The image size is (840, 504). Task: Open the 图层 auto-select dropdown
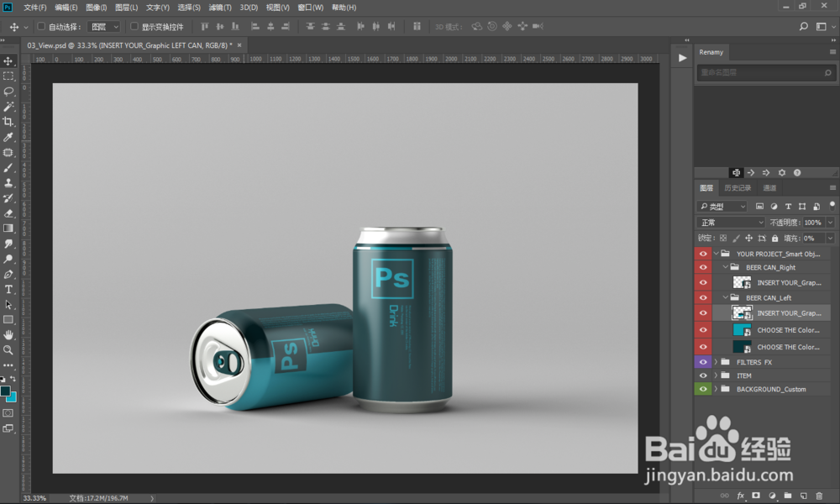pyautogui.click(x=104, y=27)
